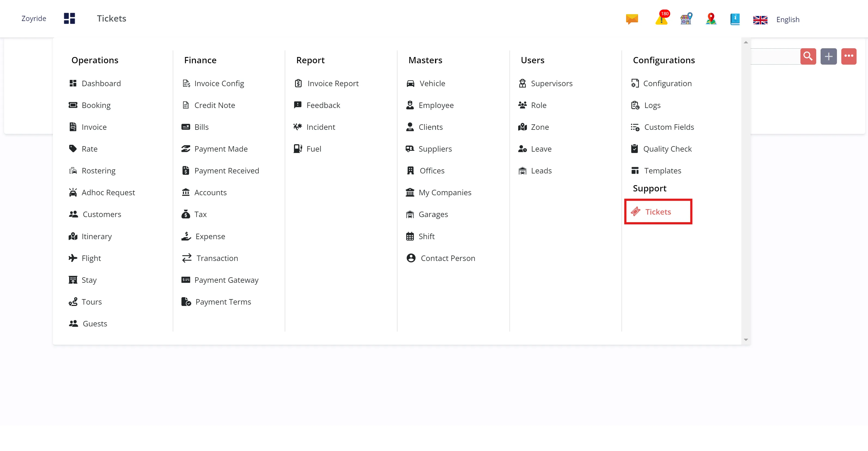This screenshot has height=451, width=868.
Task: Click the Tickets ticket icon
Action: [x=636, y=212]
